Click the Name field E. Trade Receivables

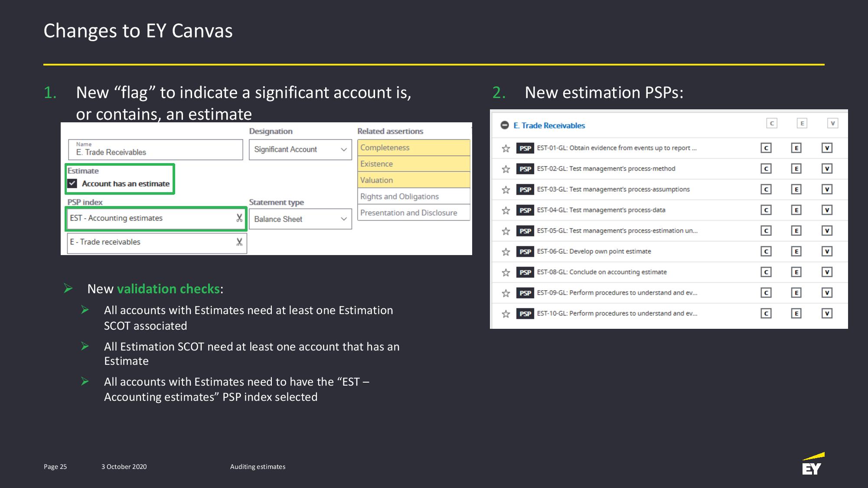(155, 150)
